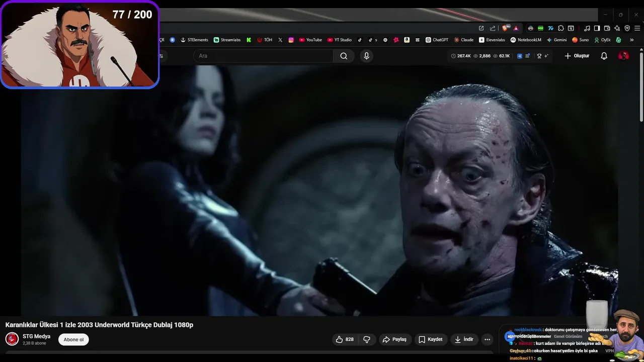The height and width of the screenshot is (362, 644).
Task: Open the YT Studio bookmark
Action: [x=339, y=40]
